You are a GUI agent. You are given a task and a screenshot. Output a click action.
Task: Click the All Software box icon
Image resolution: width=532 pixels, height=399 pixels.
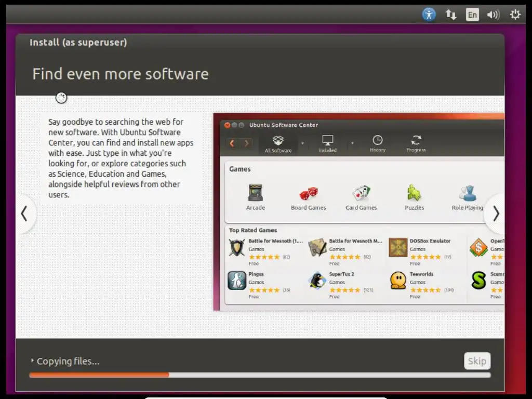point(278,140)
